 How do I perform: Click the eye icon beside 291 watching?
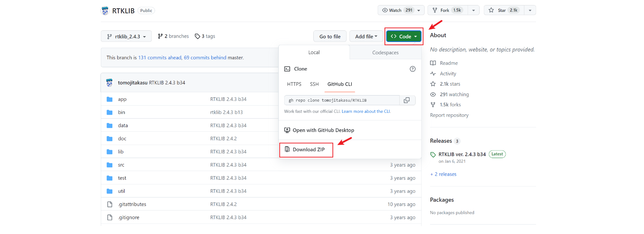coord(433,94)
